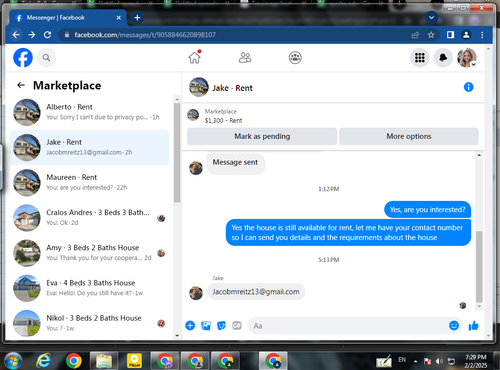Click Mark as pending button
Screen dimensions: 500x370
(x=262, y=136)
